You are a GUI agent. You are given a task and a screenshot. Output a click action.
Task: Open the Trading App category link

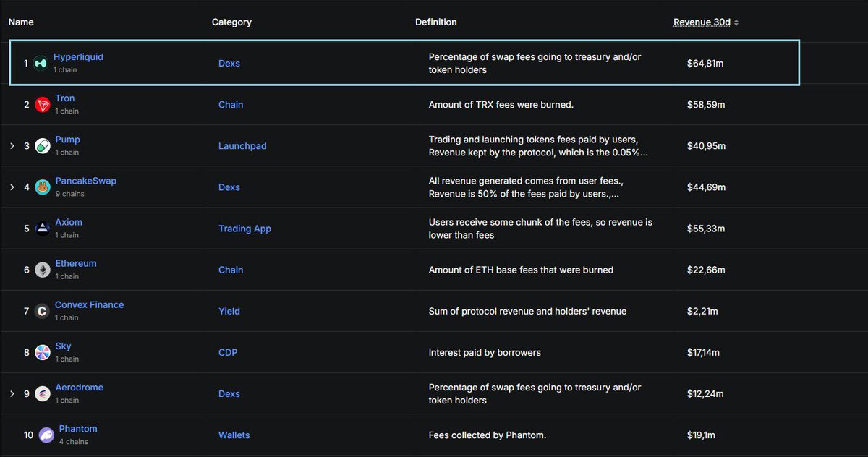(x=245, y=228)
